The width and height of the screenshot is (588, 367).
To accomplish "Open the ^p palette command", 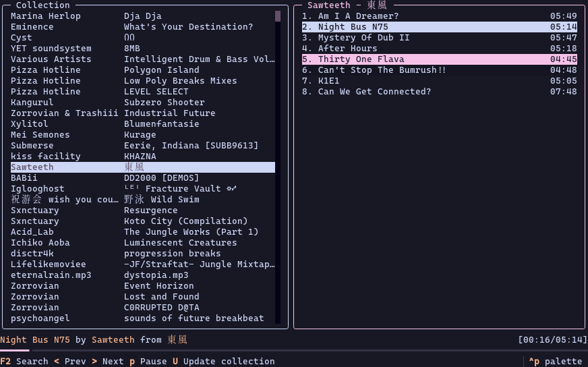I will [x=556, y=362].
